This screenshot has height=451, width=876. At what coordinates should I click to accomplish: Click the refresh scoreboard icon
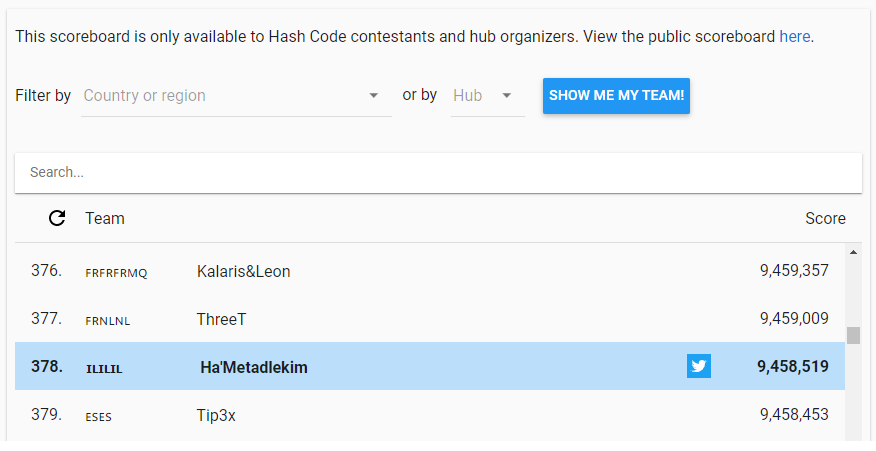tap(57, 219)
